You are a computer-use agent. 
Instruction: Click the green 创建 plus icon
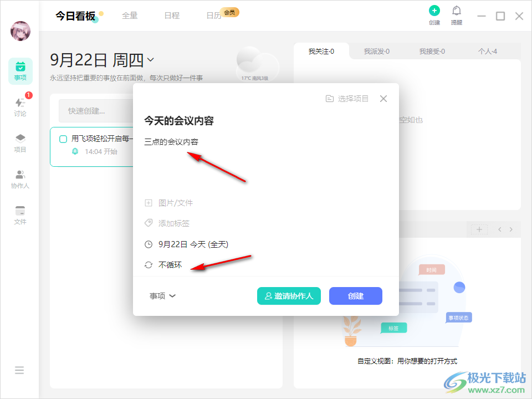click(434, 11)
